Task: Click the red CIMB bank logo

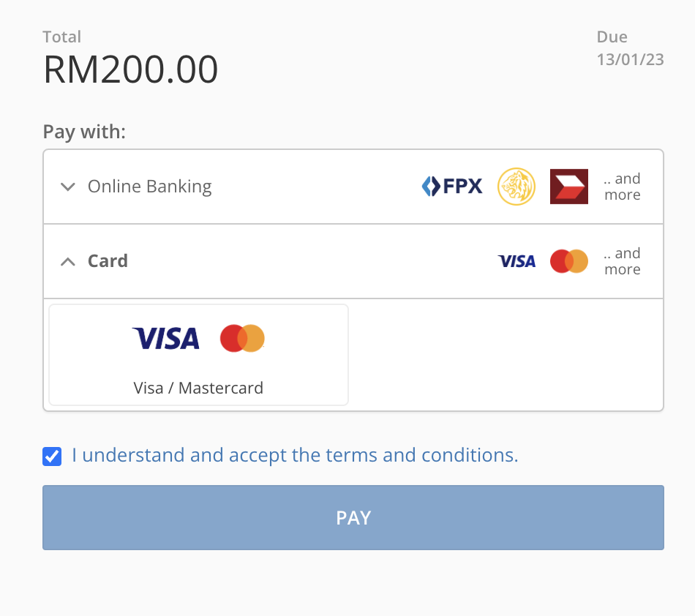Action: 568,187
